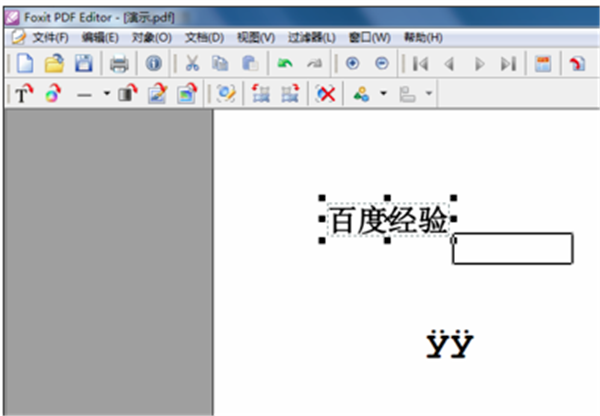
Task: Select the 百度经验 text object
Action: [x=388, y=220]
